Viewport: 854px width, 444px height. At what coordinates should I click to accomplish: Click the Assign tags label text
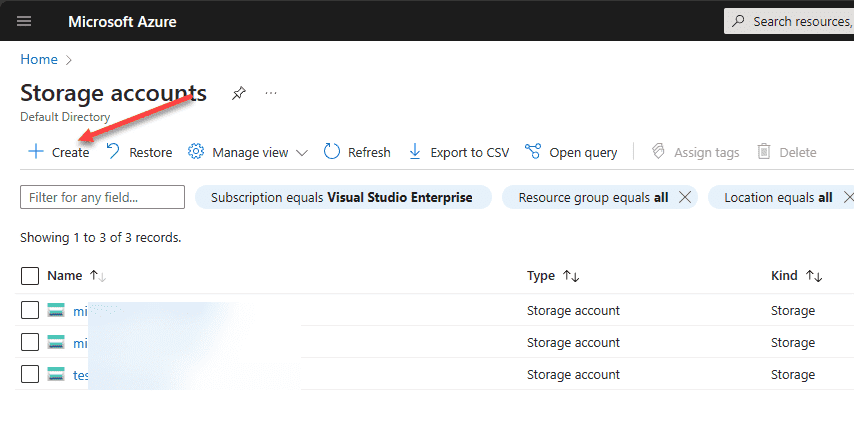707,153
